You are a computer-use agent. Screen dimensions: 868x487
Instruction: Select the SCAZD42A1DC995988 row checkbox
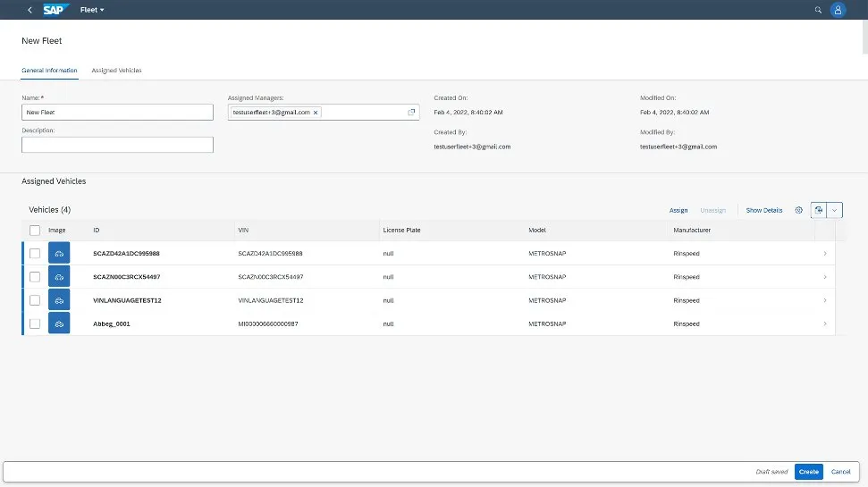(35, 254)
